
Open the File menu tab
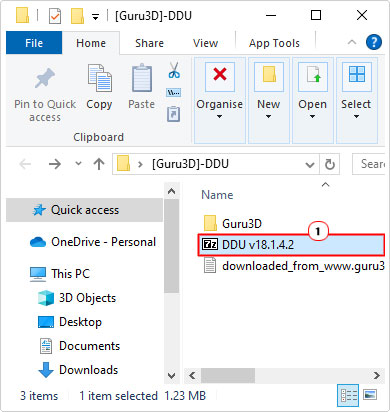34,43
